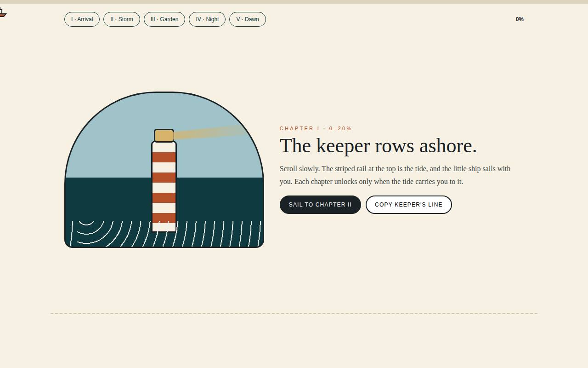588x368 pixels.
Task: Click the little ship icon on the tide rail
Action: pyautogui.click(x=2, y=12)
